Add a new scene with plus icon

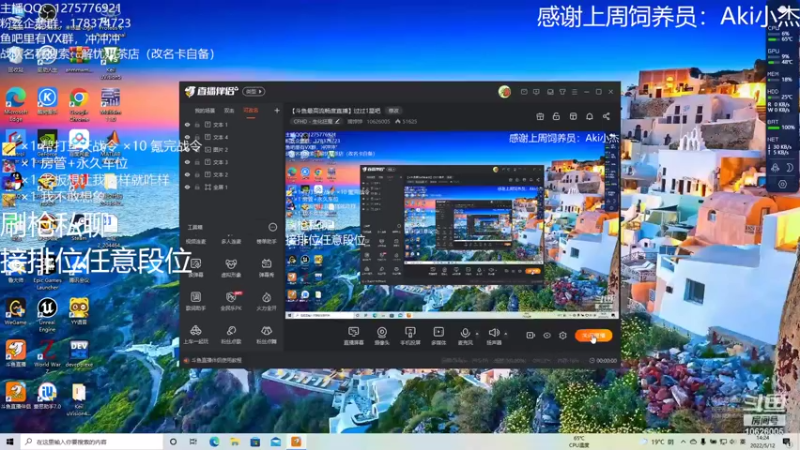277,110
